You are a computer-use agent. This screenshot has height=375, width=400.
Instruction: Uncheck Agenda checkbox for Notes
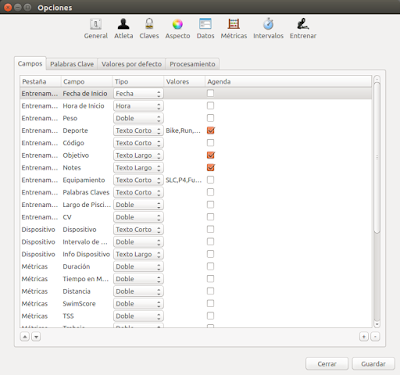tap(210, 167)
